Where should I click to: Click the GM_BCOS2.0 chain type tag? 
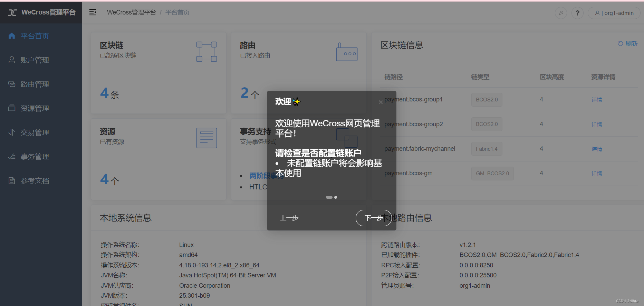click(x=492, y=174)
